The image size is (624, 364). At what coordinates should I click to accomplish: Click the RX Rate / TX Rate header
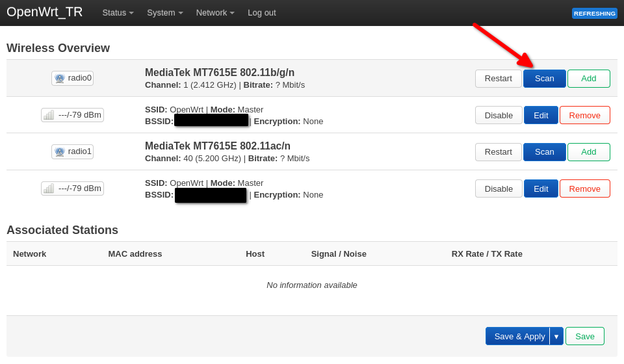487,253
